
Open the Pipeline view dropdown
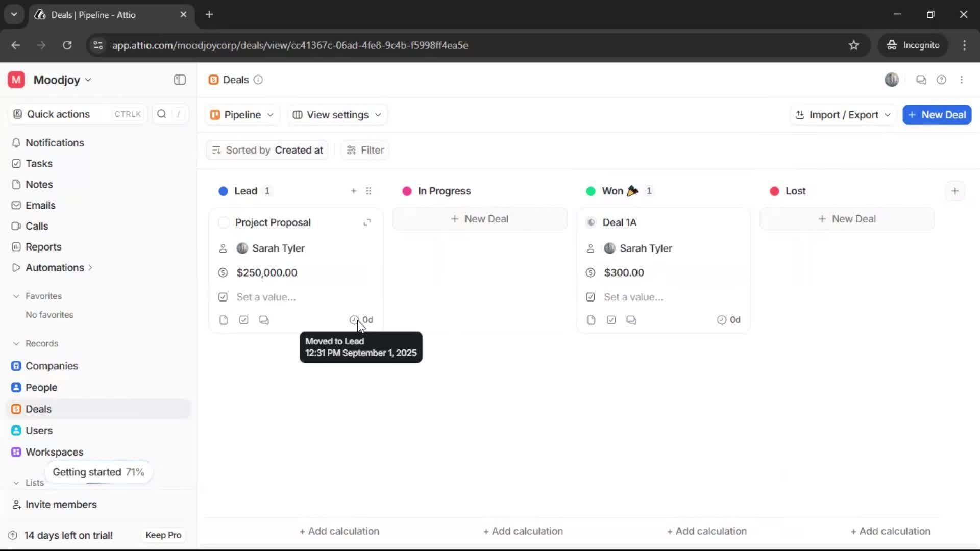[242, 115]
